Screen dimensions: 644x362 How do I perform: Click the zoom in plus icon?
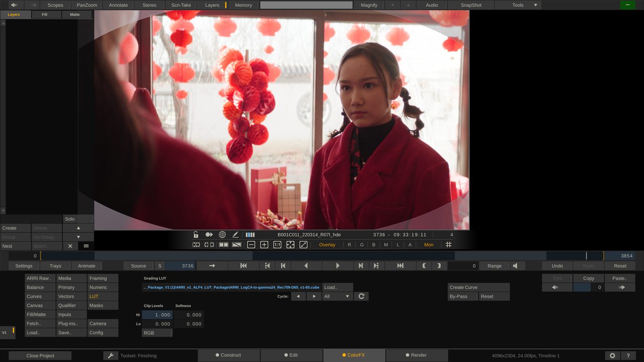click(x=264, y=245)
